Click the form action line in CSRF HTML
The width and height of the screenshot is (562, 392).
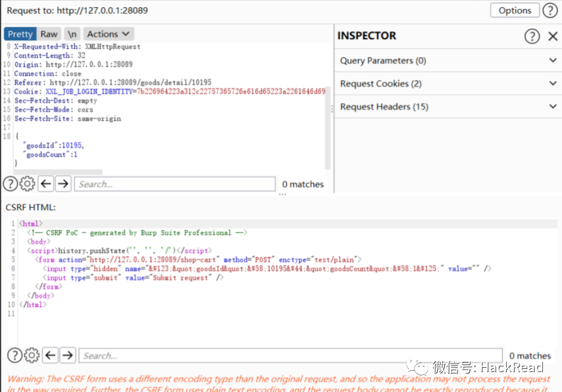point(198,260)
